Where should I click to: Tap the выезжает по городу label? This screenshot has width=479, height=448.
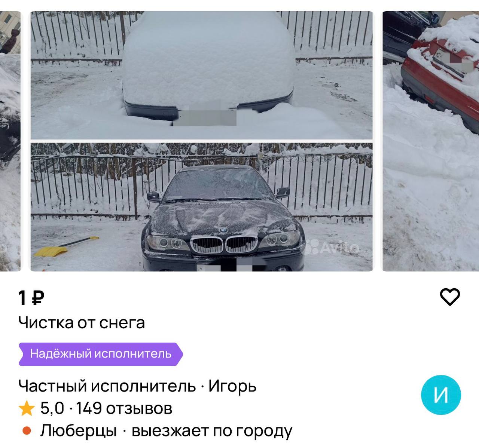click(212, 431)
